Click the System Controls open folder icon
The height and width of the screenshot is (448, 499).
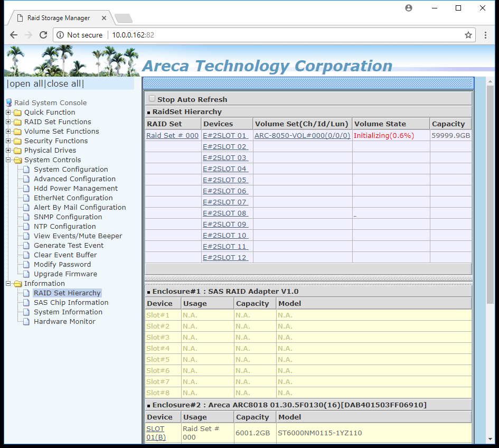(x=18, y=160)
